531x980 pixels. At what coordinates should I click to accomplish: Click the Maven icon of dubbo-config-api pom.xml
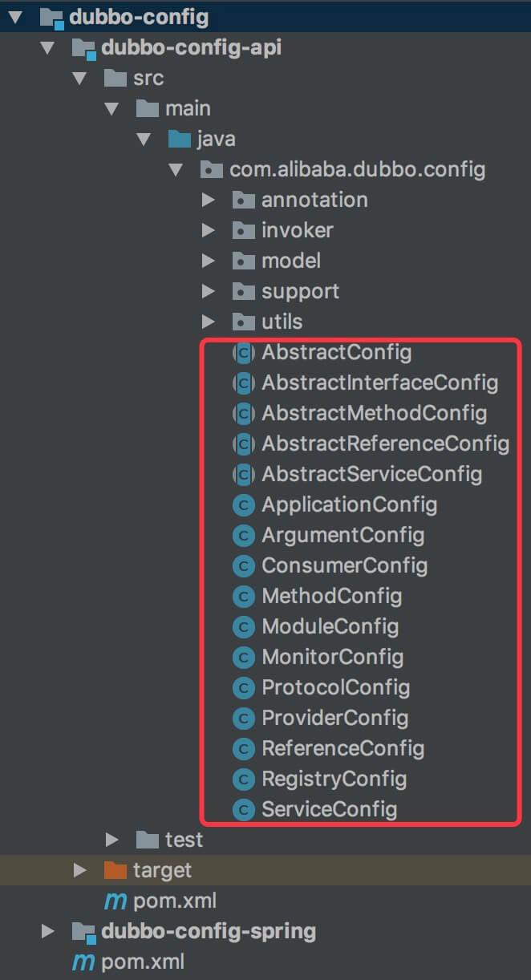[116, 901]
